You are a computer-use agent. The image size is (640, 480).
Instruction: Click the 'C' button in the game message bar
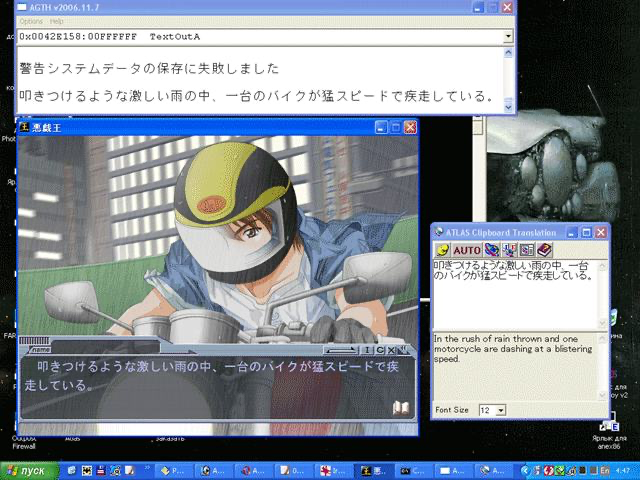(x=379, y=350)
